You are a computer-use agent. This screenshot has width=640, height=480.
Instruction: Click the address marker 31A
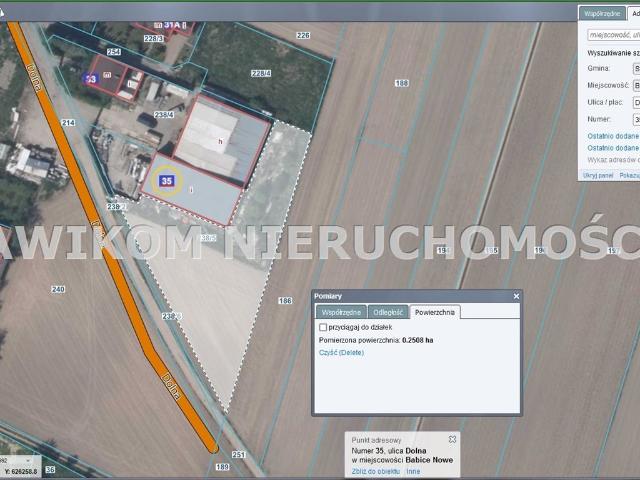pyautogui.click(x=171, y=25)
